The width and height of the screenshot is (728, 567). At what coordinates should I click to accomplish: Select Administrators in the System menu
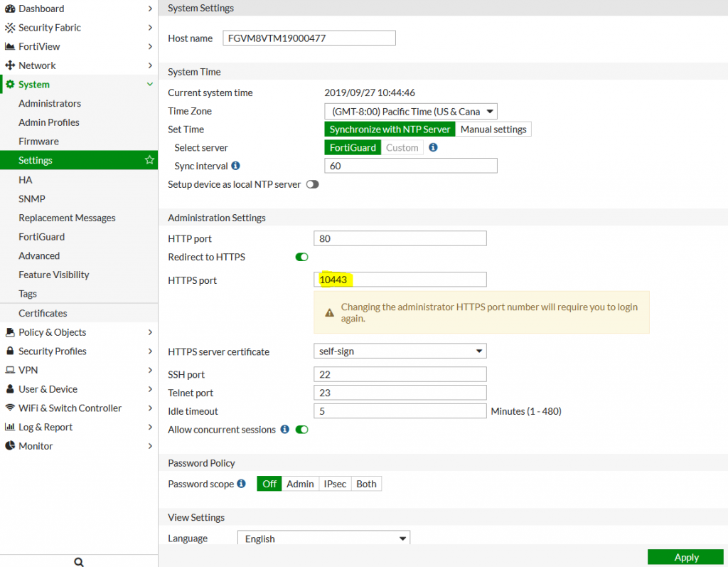click(50, 103)
